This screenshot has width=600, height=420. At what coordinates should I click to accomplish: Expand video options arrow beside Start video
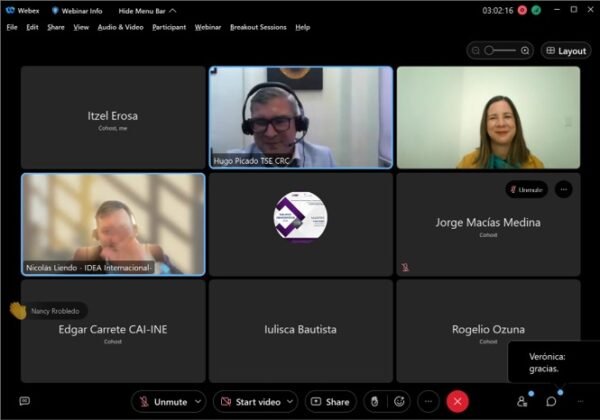tap(290, 402)
